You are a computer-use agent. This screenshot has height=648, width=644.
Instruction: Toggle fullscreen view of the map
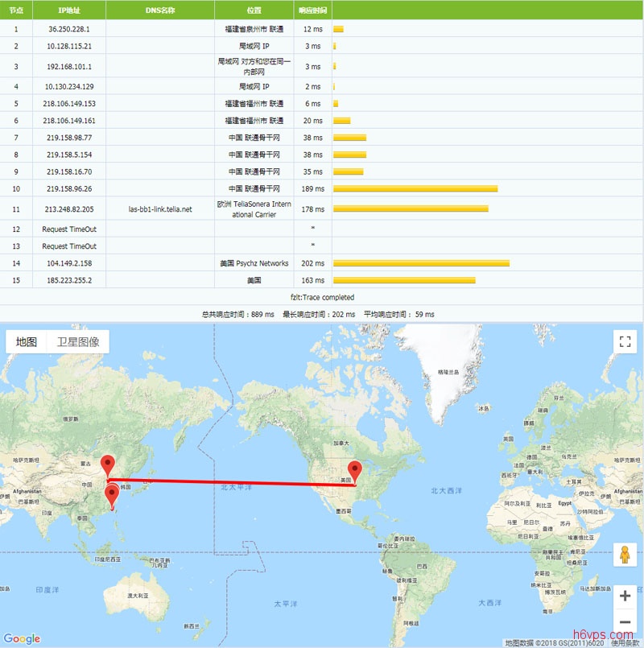coord(625,341)
